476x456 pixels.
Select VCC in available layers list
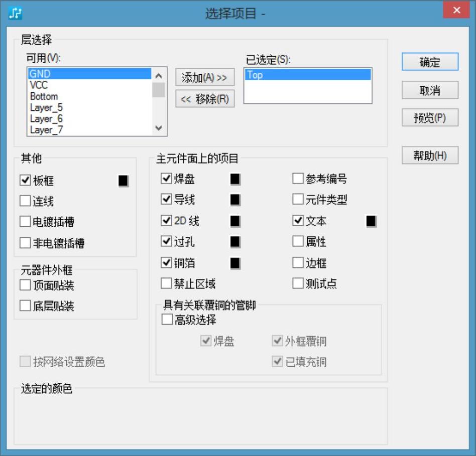[89, 85]
